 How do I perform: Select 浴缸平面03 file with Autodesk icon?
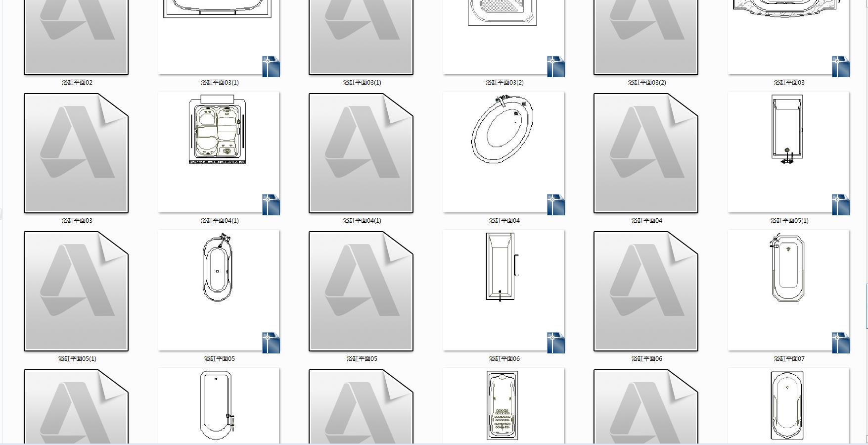tap(76, 153)
